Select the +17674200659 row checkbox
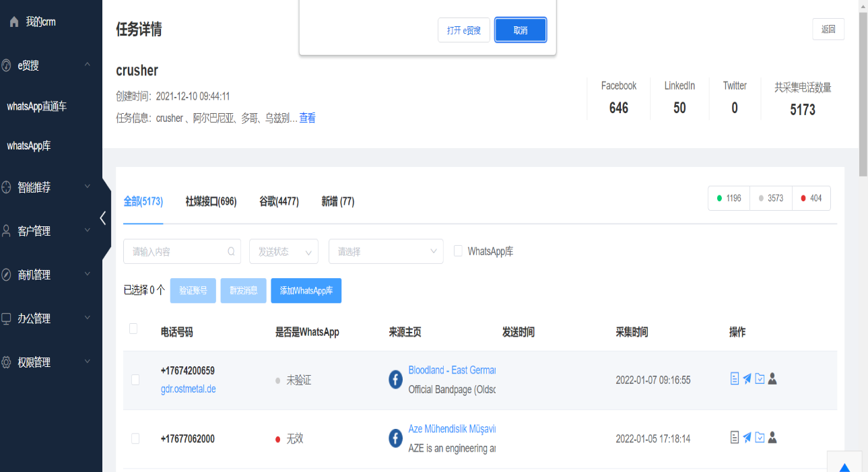 coord(135,380)
